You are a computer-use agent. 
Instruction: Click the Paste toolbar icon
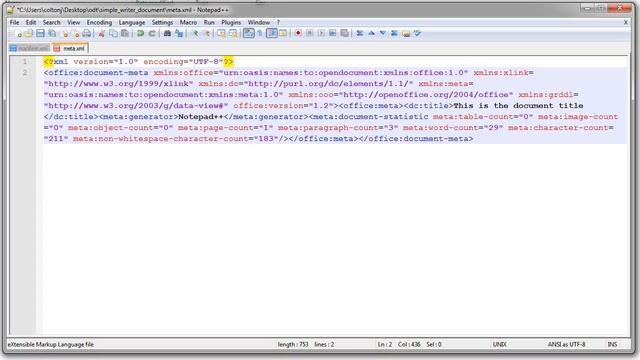tap(125, 34)
